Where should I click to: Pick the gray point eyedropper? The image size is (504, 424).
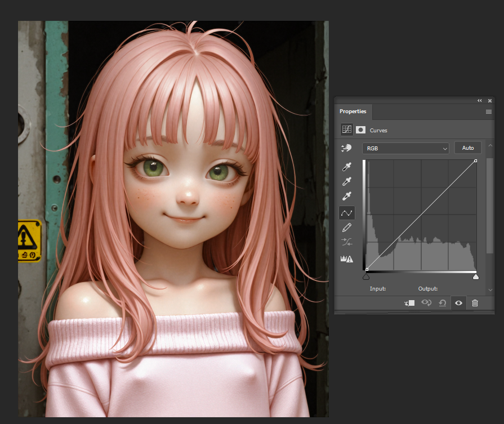coord(346,181)
